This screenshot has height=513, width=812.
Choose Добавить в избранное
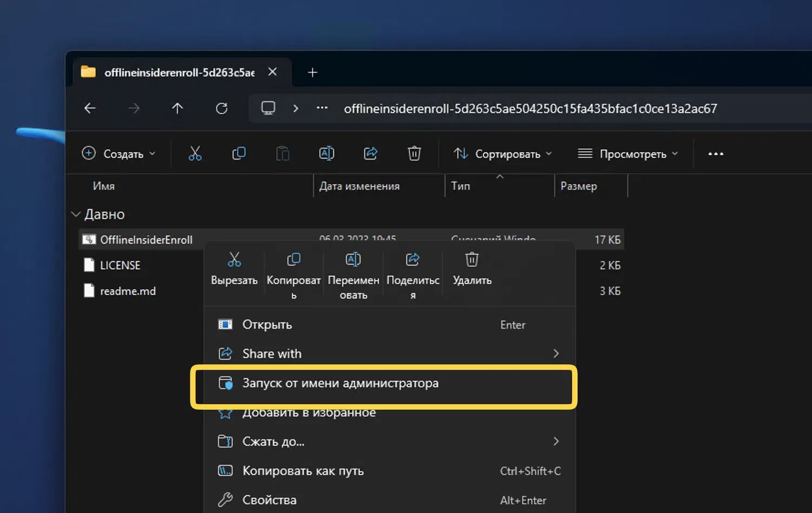[x=389, y=413]
